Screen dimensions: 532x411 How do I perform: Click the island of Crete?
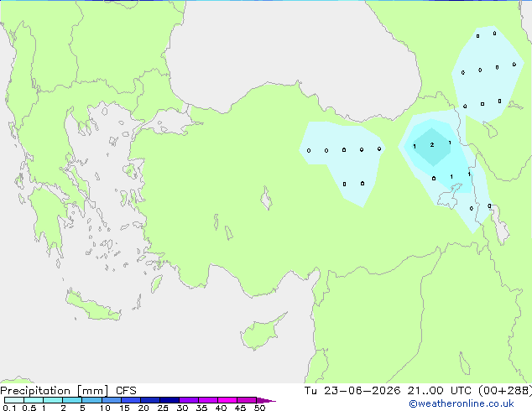tap(93, 306)
